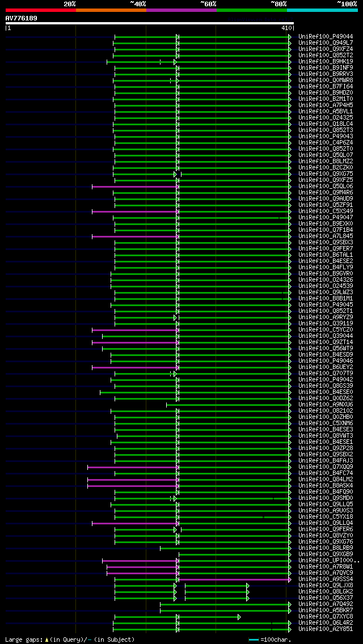This screenshot has width=363, height=644.
Task: Click the UniRef100_P49043 label
Action: 326,137
